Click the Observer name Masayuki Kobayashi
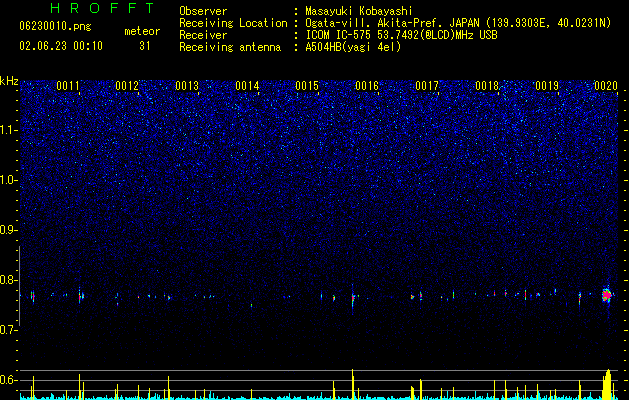 pos(359,11)
